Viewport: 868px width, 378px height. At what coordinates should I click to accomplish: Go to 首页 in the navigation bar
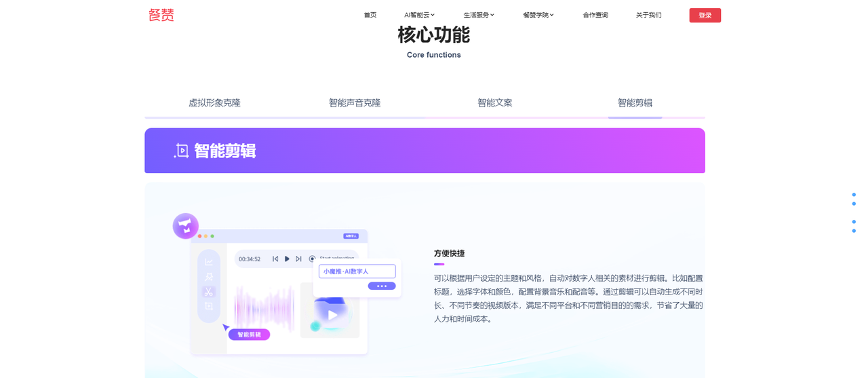(x=370, y=15)
